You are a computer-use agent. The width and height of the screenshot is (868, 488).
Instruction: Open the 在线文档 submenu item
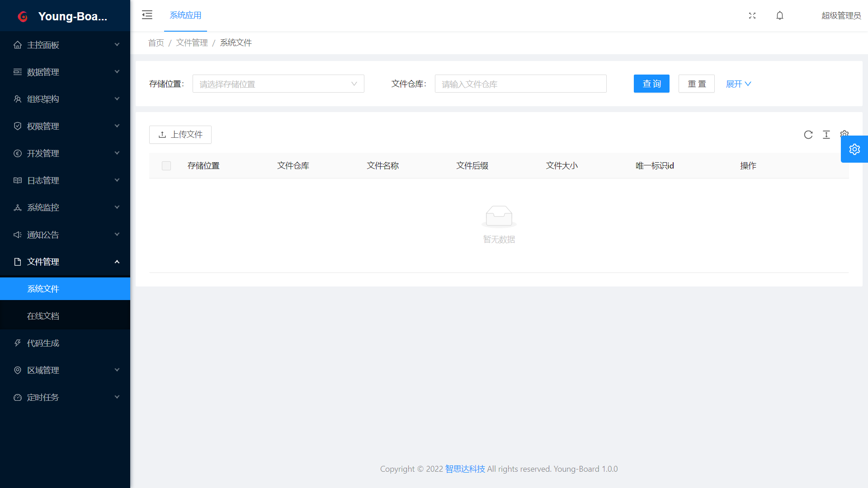coord(43,316)
